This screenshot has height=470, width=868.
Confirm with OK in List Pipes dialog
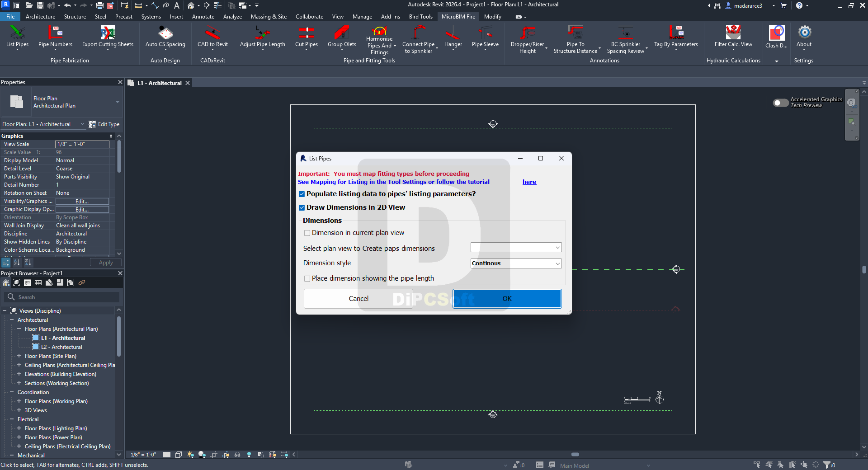tap(507, 299)
